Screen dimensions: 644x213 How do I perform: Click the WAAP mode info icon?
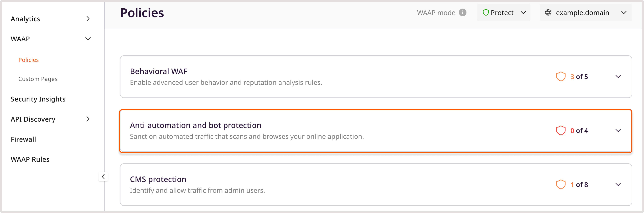click(x=463, y=13)
